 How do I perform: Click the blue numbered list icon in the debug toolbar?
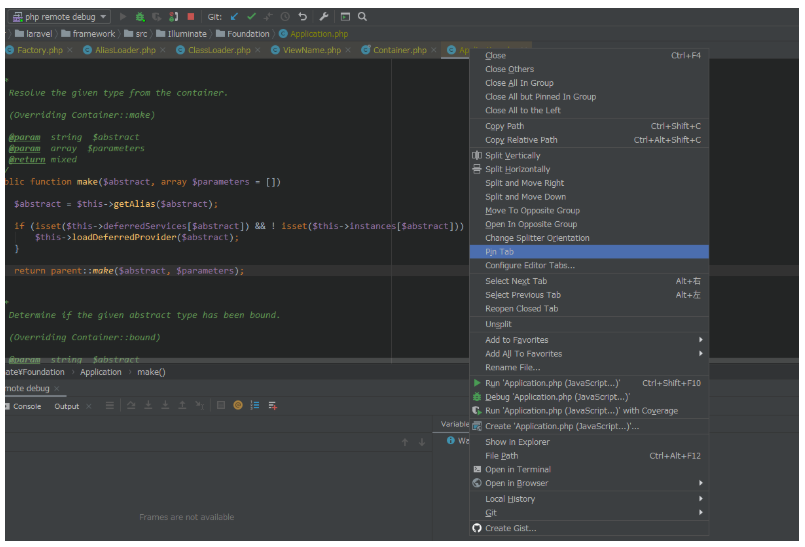255,405
